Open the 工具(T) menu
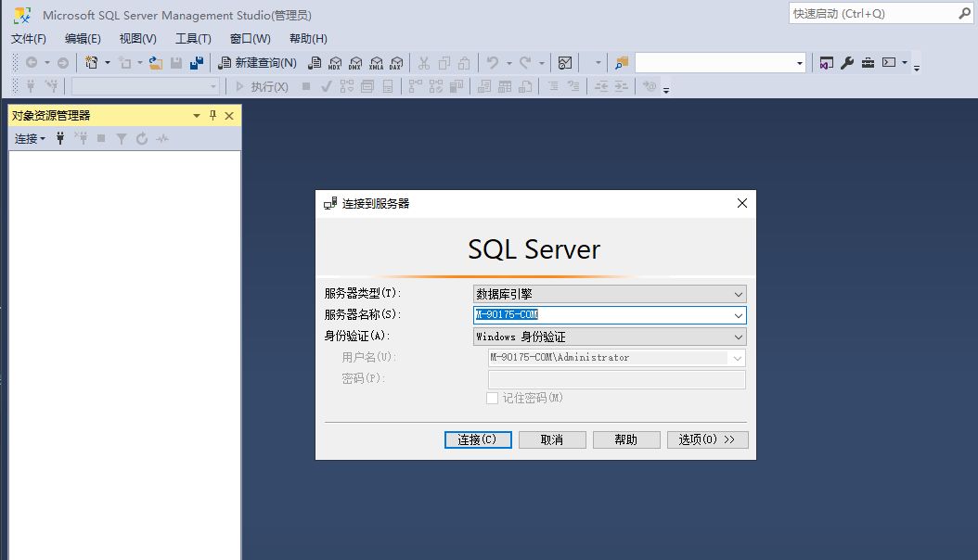Image resolution: width=978 pixels, height=560 pixels. (x=193, y=39)
